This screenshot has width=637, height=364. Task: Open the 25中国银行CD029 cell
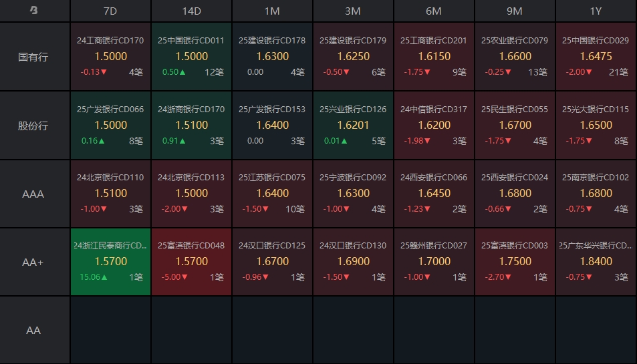pos(596,56)
